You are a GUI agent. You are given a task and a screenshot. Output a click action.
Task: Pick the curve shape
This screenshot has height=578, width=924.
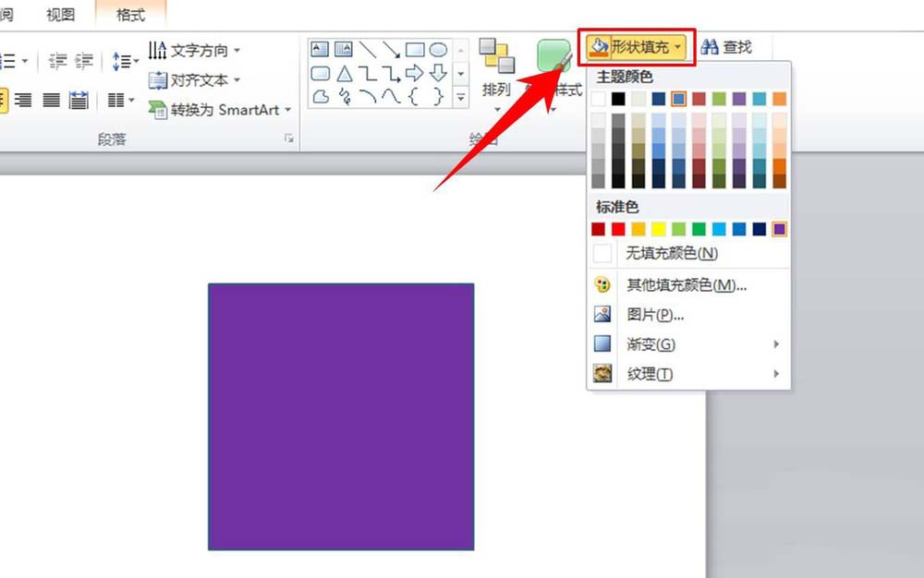[x=391, y=96]
